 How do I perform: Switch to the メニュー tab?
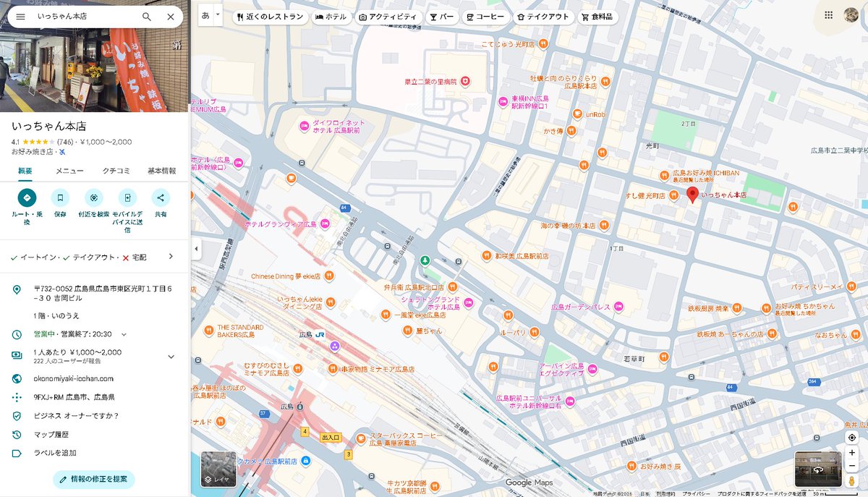point(69,171)
